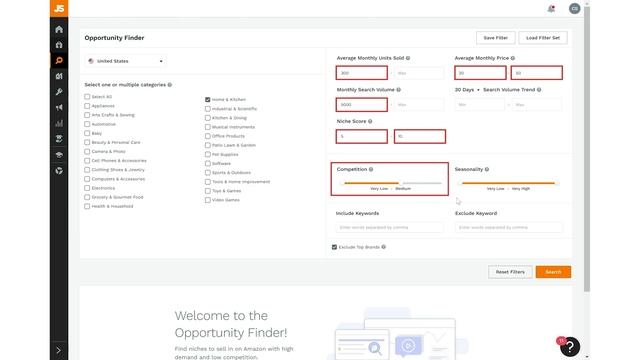Open the United States marketplace dropdown

[x=126, y=61]
